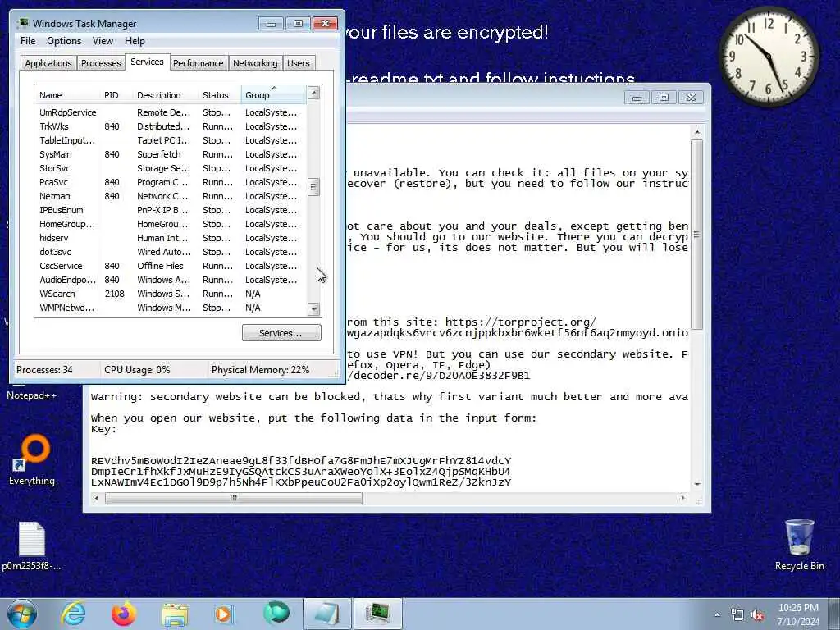
Task: Open the Options menu in Task Manager
Action: click(x=64, y=41)
